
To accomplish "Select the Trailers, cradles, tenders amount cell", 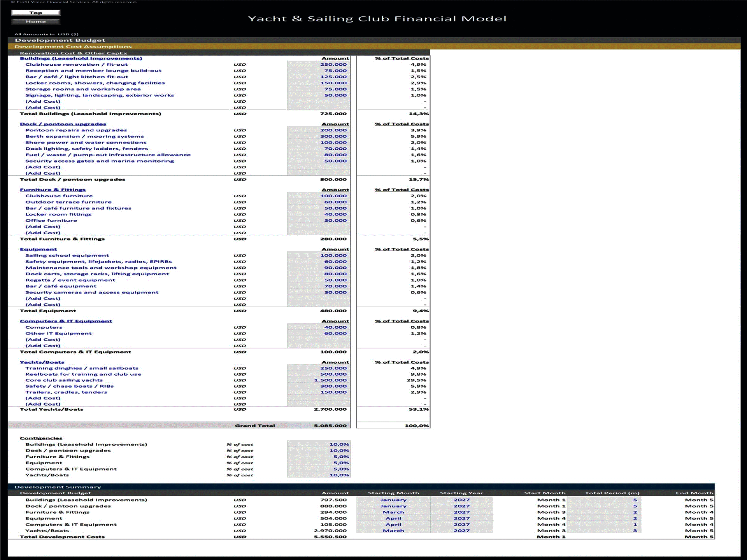I will (x=319, y=392).
